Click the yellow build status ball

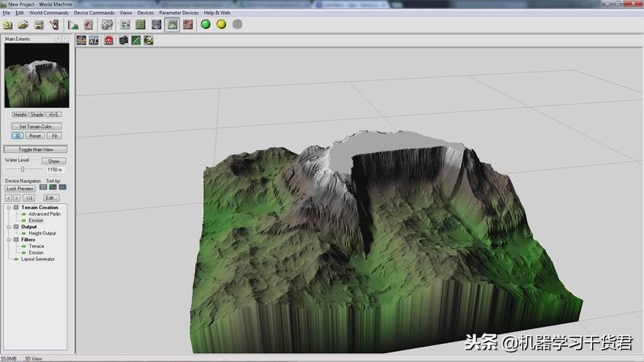coord(221,24)
